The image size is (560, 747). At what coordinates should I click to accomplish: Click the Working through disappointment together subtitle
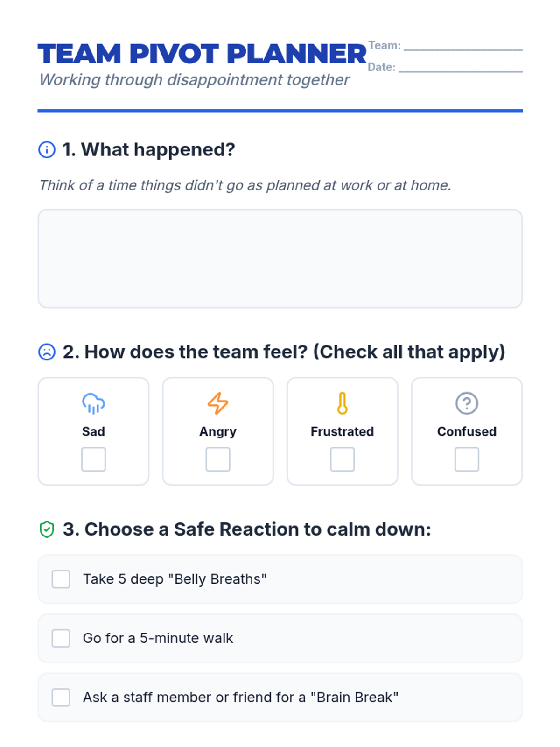pyautogui.click(x=194, y=80)
